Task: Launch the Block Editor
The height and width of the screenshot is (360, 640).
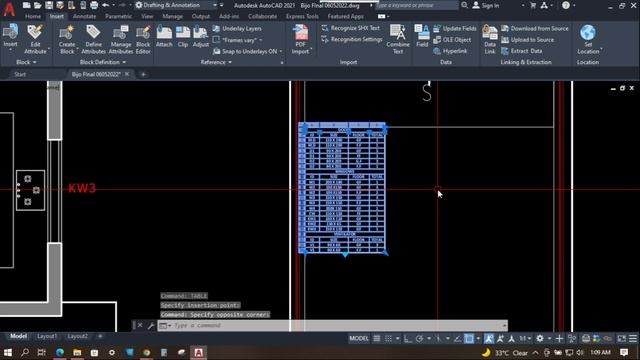Action: pos(143,40)
